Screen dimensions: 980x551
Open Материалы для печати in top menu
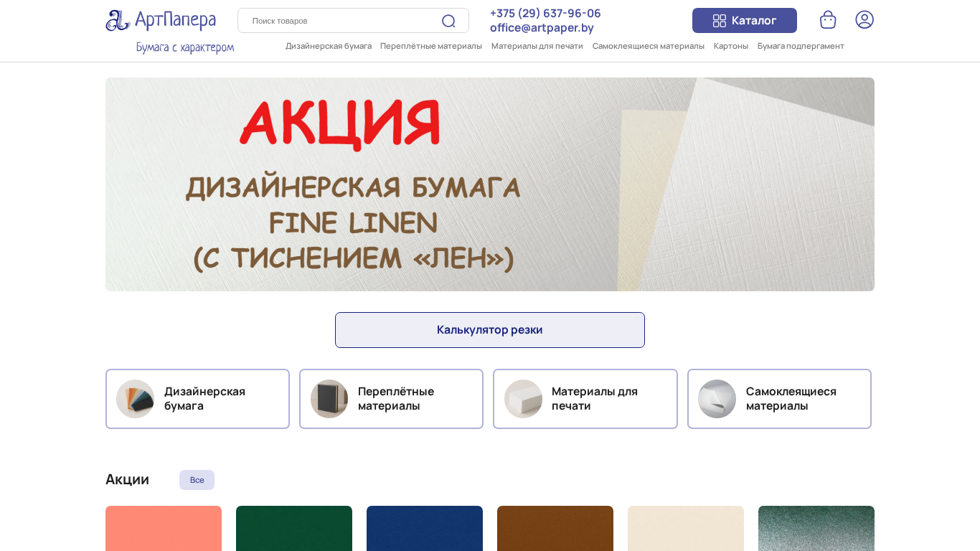click(x=537, y=46)
